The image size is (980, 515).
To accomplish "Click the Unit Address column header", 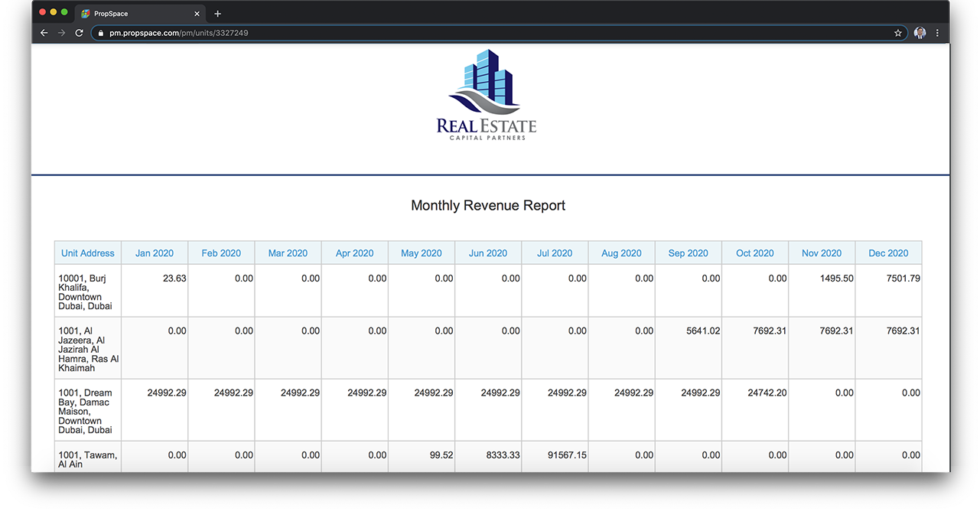I will [x=88, y=253].
